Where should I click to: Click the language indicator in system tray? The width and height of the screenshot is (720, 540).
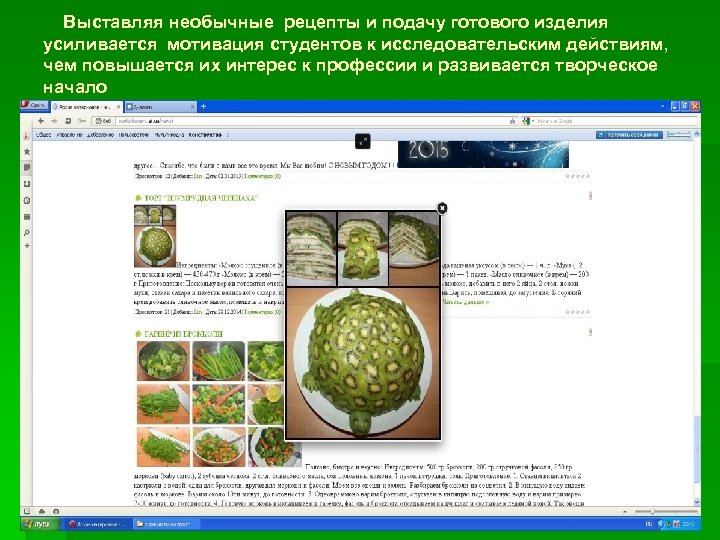pos(649,523)
